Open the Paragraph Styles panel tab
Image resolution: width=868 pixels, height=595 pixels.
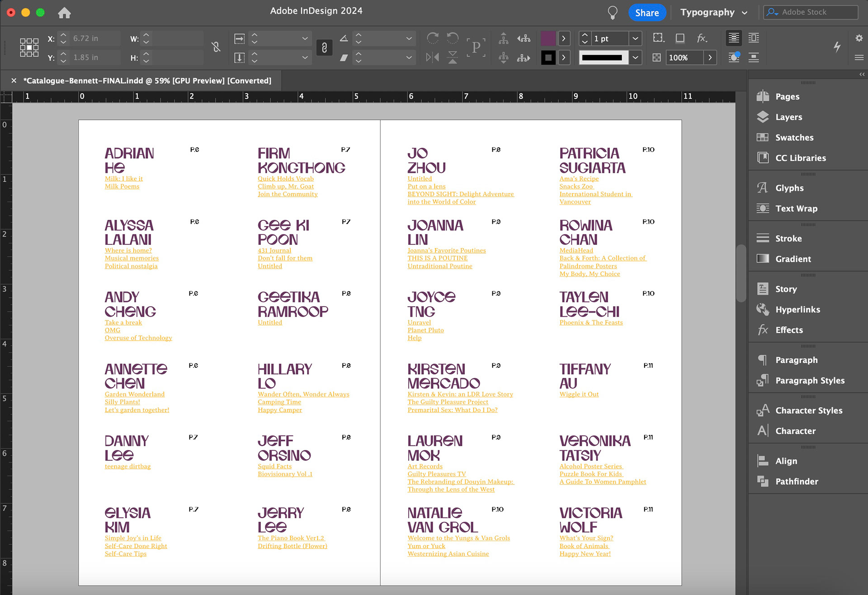pyautogui.click(x=809, y=380)
